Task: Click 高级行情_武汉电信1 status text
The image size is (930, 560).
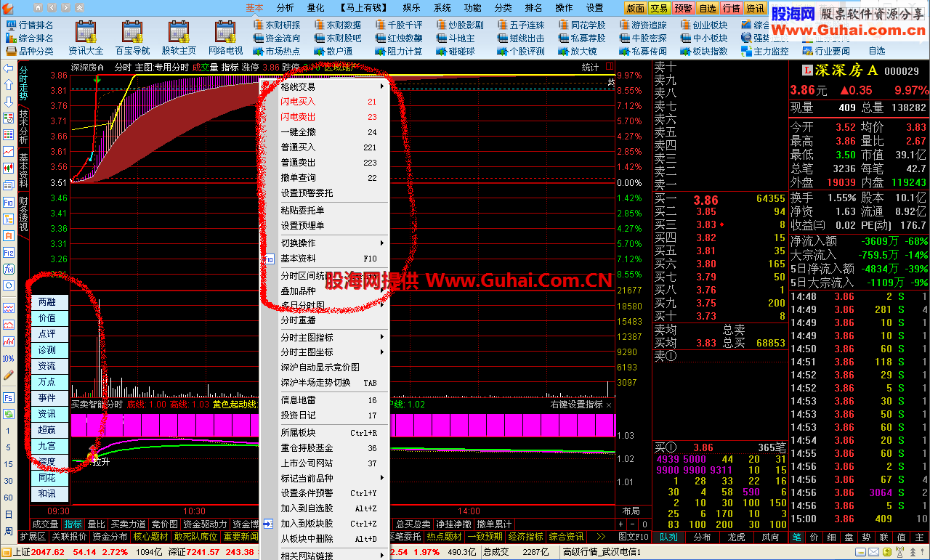Action: [602, 552]
